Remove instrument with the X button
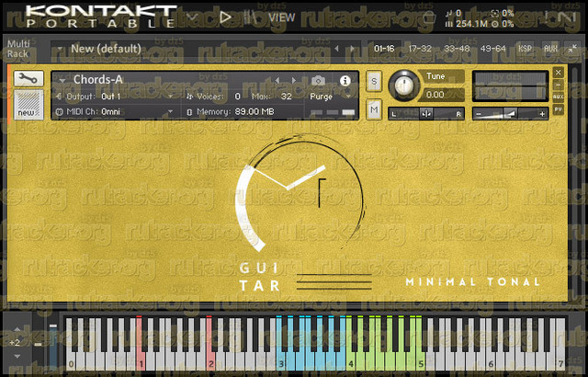 [x=558, y=72]
